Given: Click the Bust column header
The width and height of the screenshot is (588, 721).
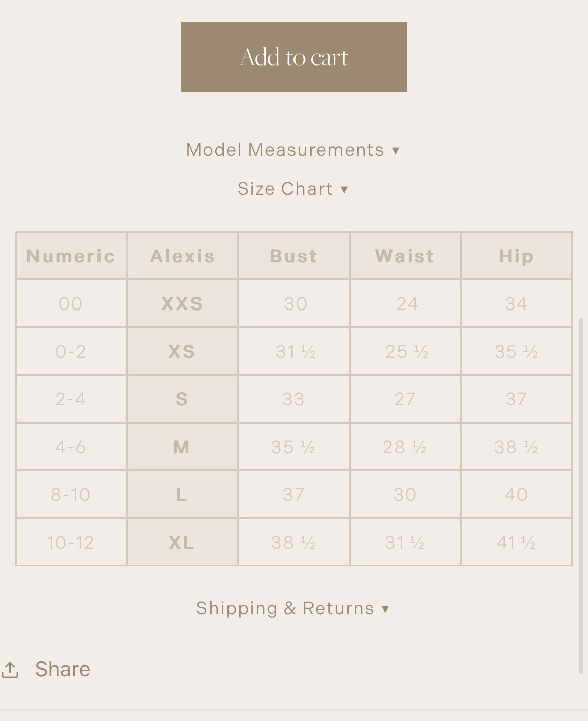Looking at the screenshot, I should point(294,256).
